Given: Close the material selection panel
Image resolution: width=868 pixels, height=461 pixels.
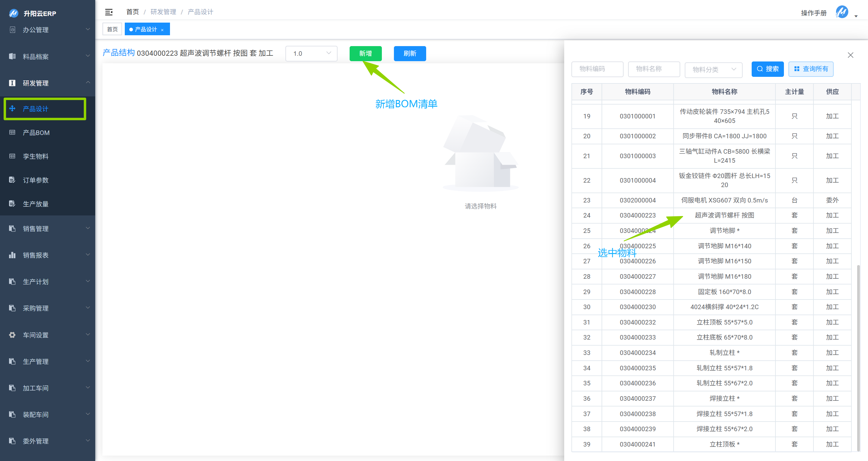Looking at the screenshot, I should pos(850,55).
